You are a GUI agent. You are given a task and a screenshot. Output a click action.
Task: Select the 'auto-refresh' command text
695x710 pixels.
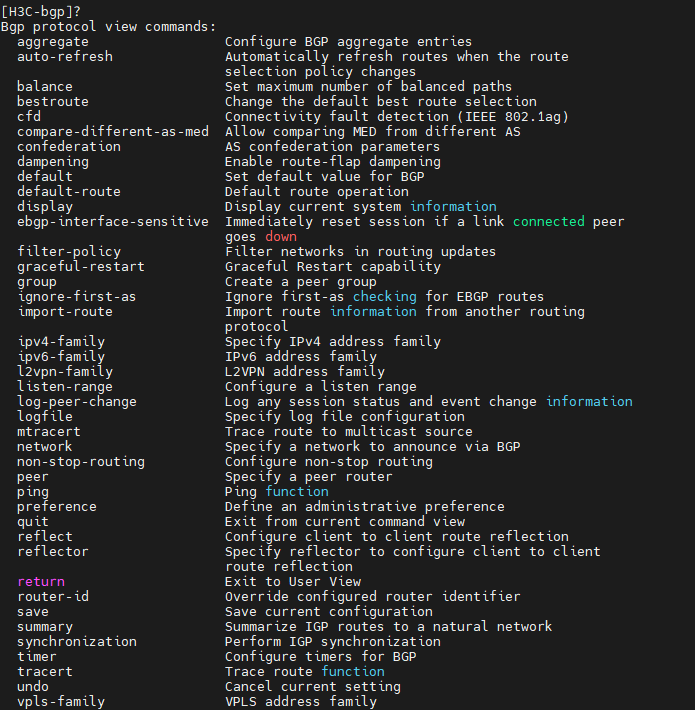(x=65, y=56)
